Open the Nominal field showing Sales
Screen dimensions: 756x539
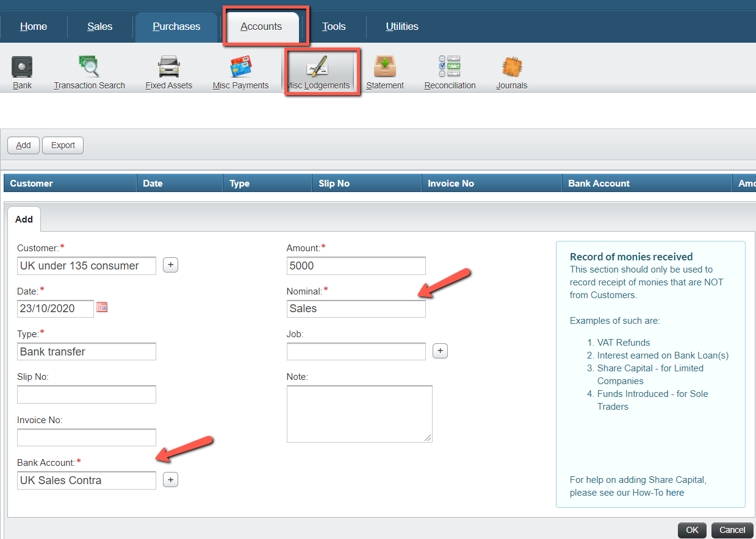(356, 309)
